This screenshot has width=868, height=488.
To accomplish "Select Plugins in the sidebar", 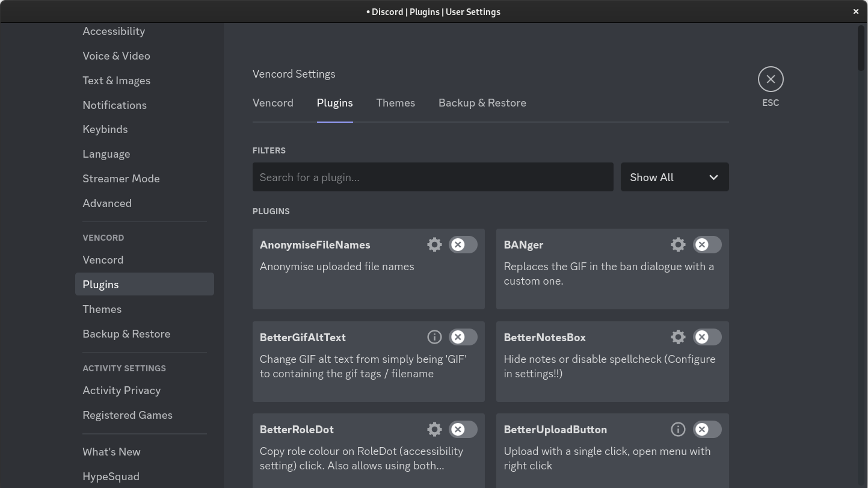I will (144, 285).
